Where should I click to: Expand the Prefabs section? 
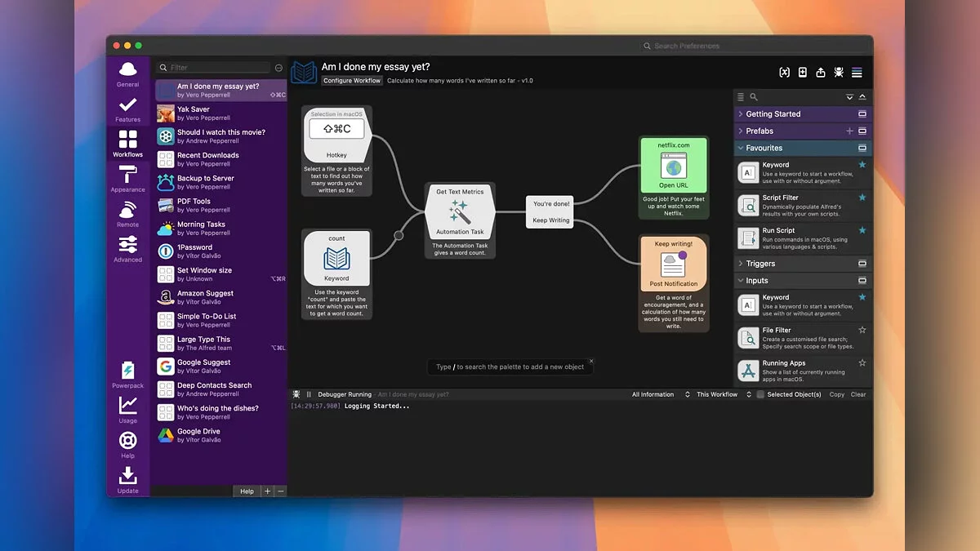[741, 131]
